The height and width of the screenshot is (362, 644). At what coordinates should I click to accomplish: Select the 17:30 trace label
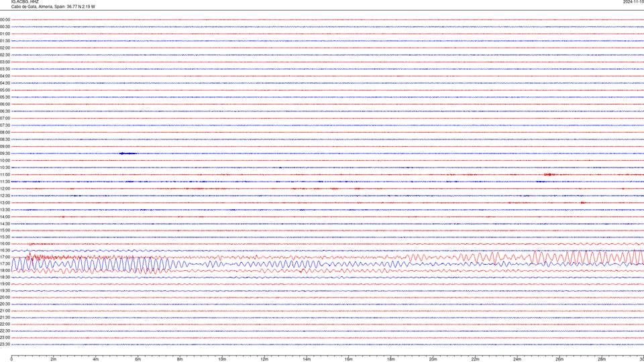pos(5,264)
